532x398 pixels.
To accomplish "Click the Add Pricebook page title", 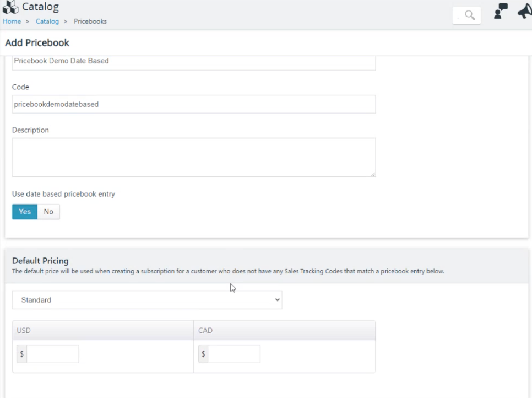I will 37,43.
